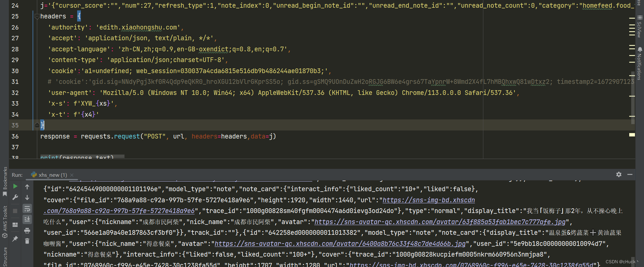Open the Notifications side panel
The height and width of the screenshot is (267, 644).
click(x=639, y=64)
